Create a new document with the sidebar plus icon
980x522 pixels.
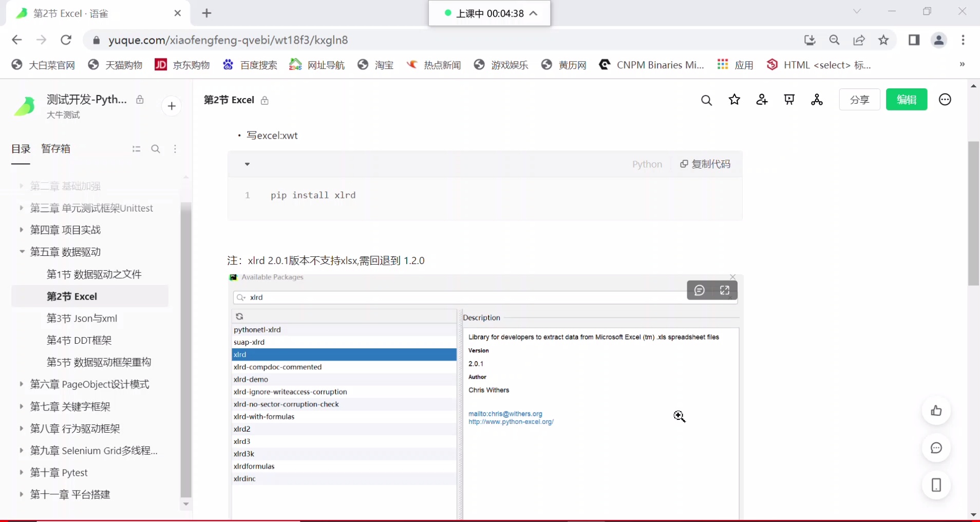click(172, 106)
